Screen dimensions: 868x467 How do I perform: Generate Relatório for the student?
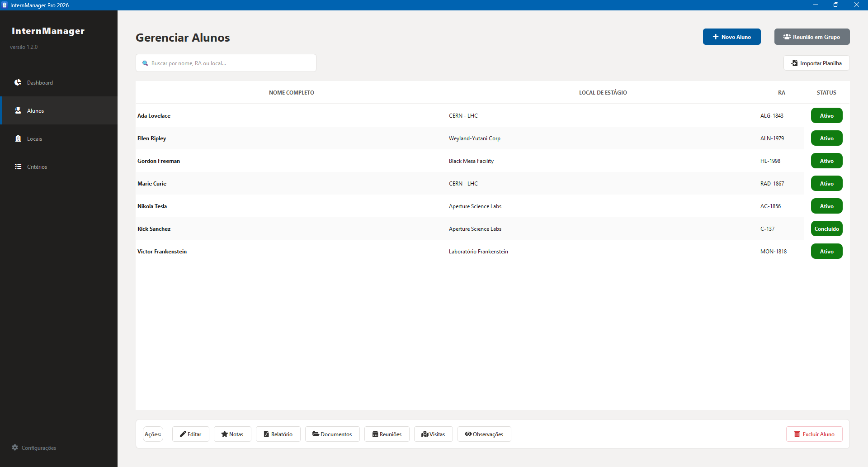[278, 434]
